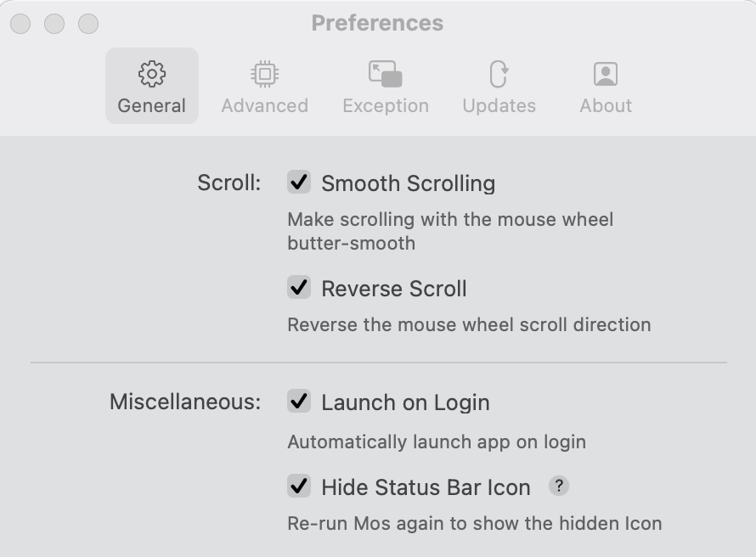This screenshot has height=557, width=756.
Task: Click the Updates refresh icon
Action: (499, 74)
